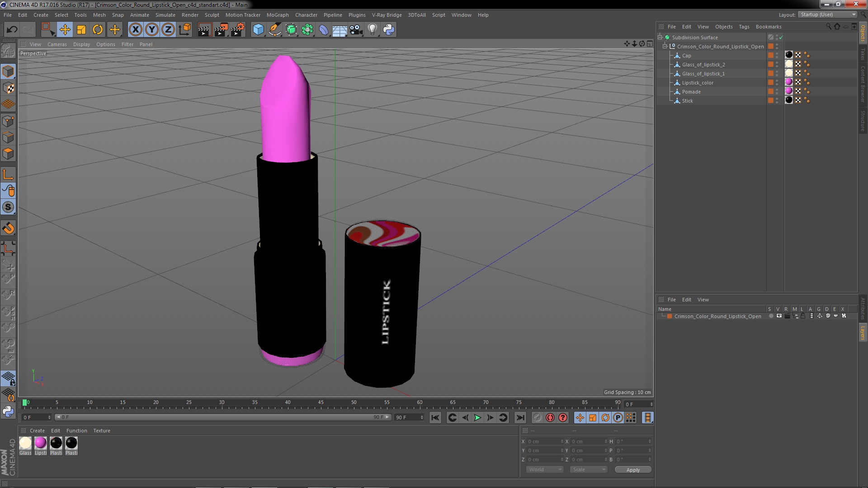Open Edit Render Settings icon
The image size is (868, 488).
(238, 30)
